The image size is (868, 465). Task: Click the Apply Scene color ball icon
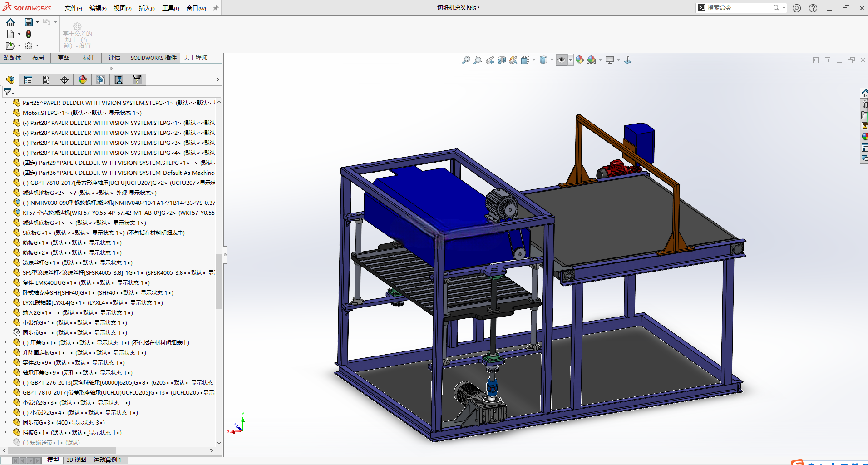click(592, 60)
